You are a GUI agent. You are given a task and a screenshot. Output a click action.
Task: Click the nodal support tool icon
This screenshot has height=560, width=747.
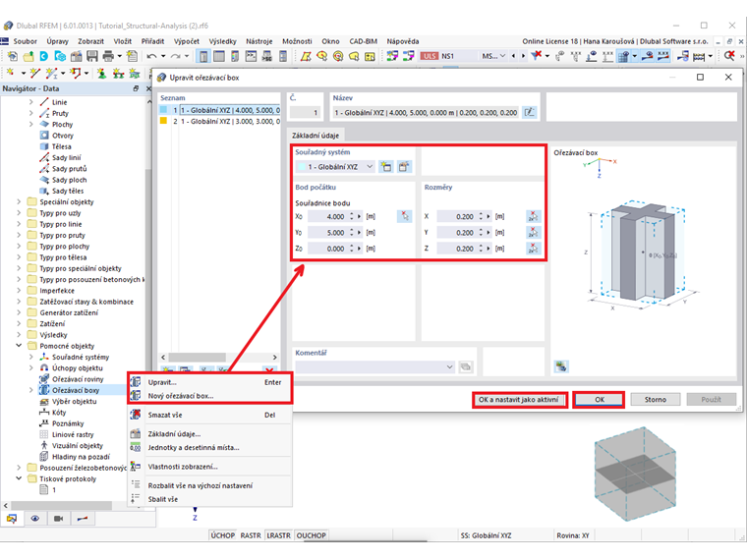pos(101,73)
